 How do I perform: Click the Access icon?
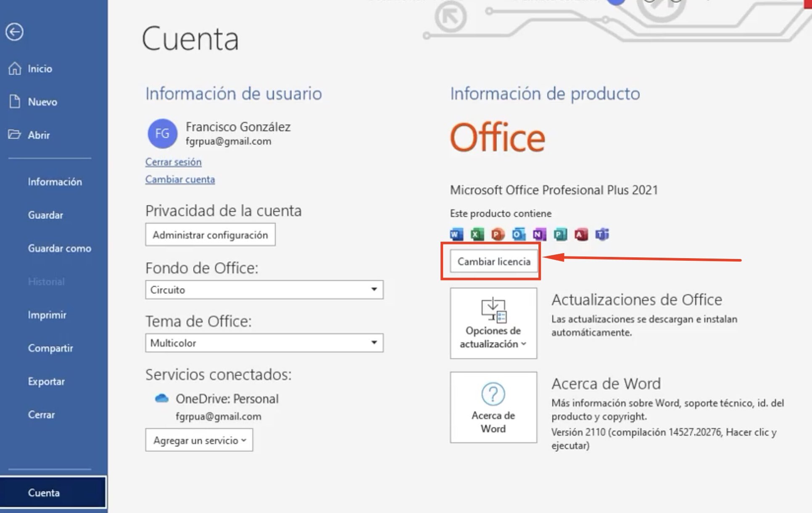click(580, 235)
